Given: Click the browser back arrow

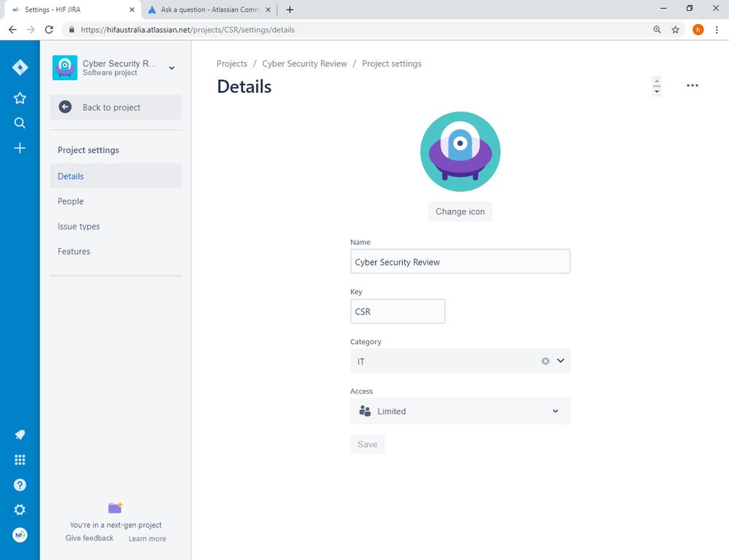Looking at the screenshot, I should 12,30.
